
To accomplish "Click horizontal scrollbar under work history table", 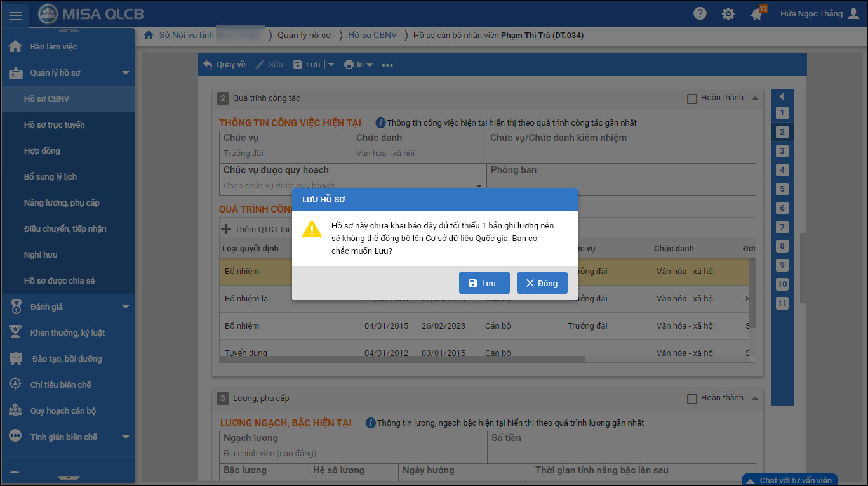I will pyautogui.click(x=401, y=359).
